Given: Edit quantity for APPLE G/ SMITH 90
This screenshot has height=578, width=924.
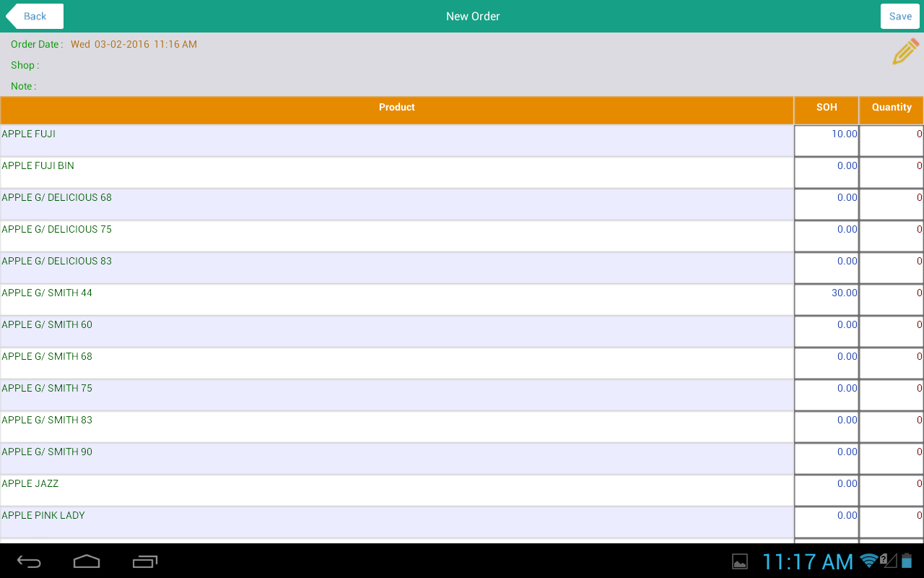Looking at the screenshot, I should [x=892, y=459].
